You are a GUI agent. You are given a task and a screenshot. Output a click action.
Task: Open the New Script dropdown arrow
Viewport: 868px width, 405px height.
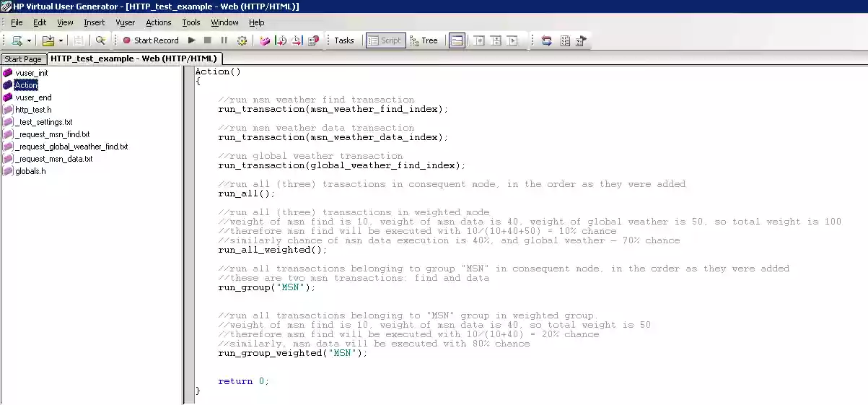point(29,41)
